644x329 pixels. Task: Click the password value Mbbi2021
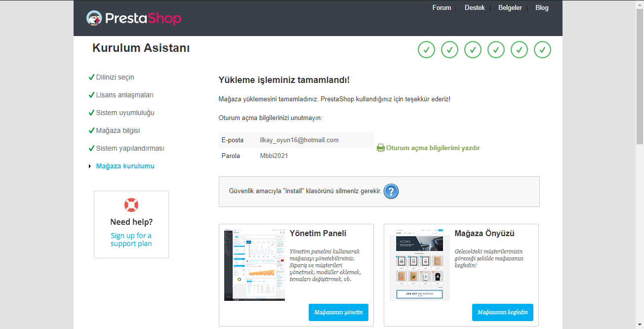pos(274,156)
